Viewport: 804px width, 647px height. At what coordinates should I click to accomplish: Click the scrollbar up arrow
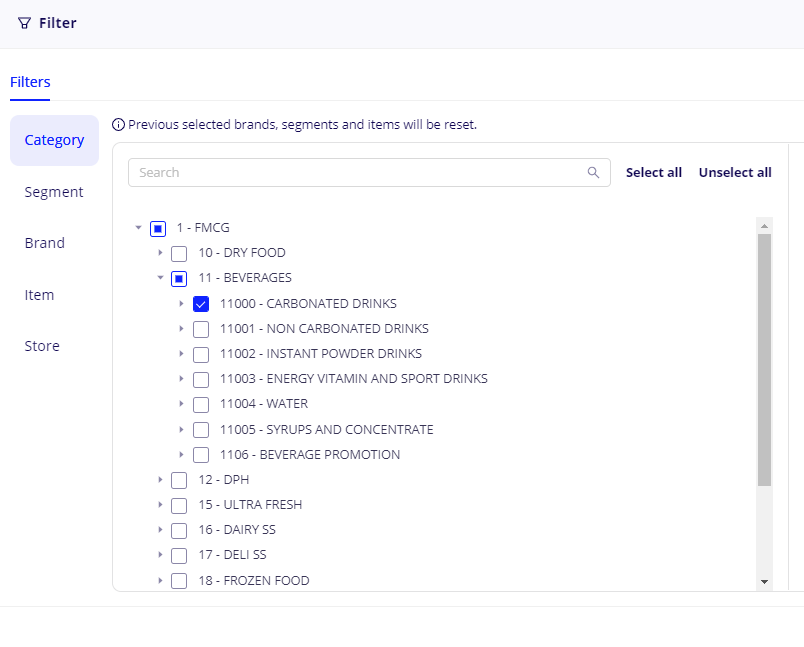pyautogui.click(x=764, y=226)
